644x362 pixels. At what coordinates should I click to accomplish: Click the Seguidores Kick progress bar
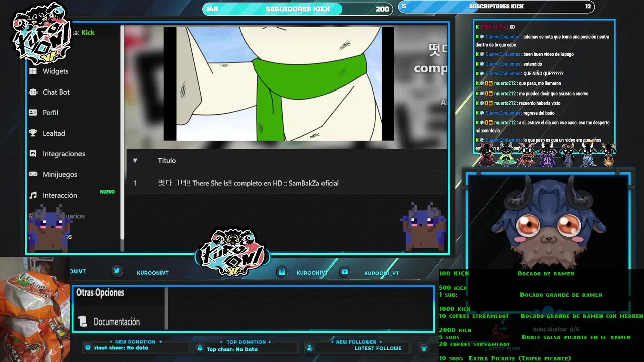(x=297, y=9)
